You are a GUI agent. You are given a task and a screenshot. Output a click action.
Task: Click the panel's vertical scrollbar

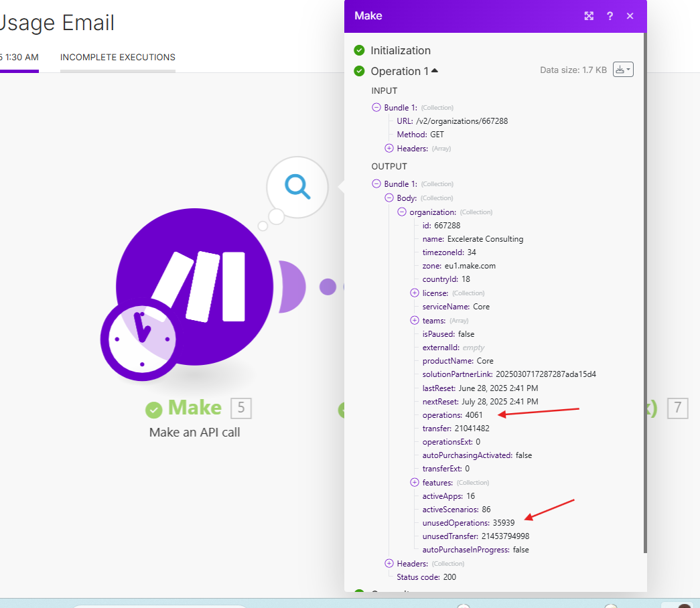[645, 293]
